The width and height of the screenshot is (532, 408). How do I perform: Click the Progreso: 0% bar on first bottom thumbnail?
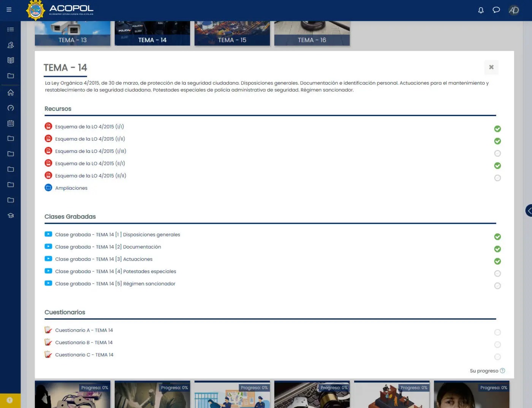point(95,387)
